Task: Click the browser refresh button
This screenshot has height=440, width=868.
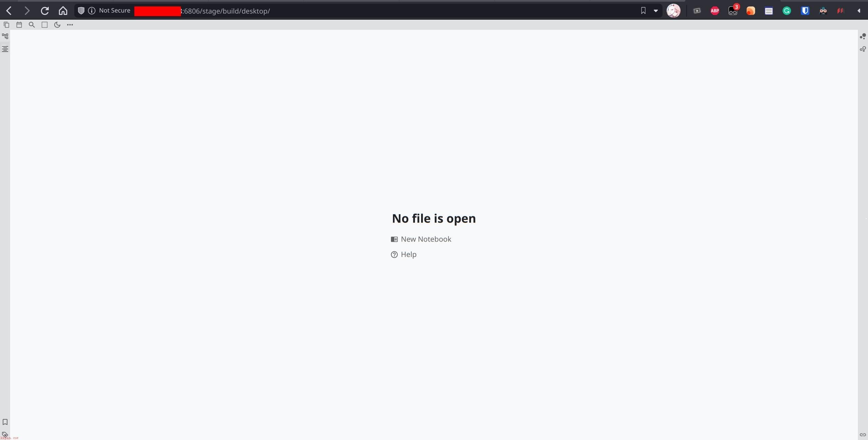Action: point(45,10)
